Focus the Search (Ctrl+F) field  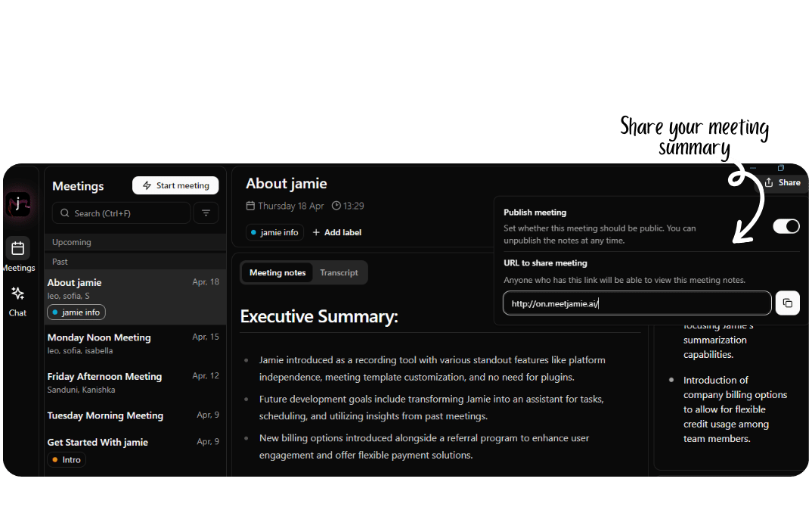pyautogui.click(x=121, y=213)
